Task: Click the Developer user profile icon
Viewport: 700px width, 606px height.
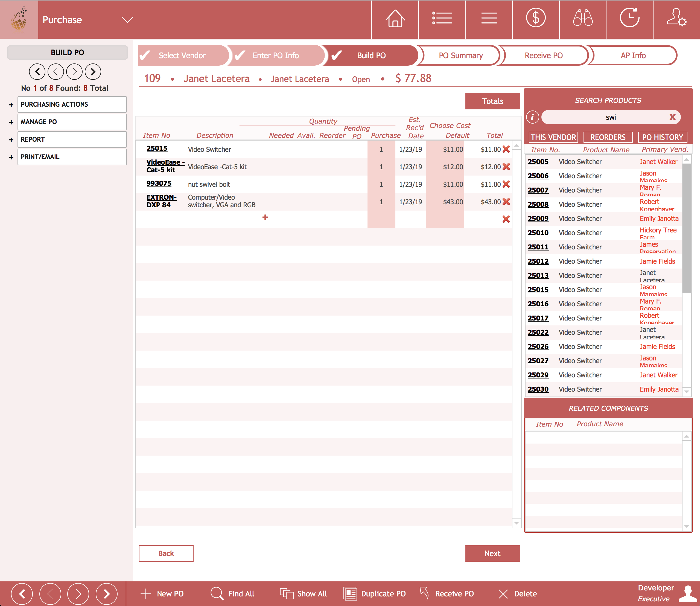Action: click(688, 594)
